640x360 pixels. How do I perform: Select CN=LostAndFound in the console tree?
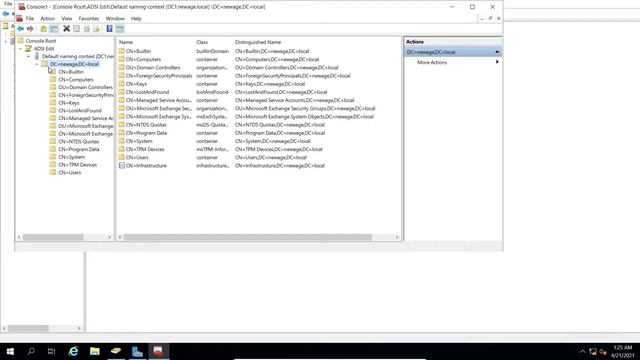click(80, 111)
